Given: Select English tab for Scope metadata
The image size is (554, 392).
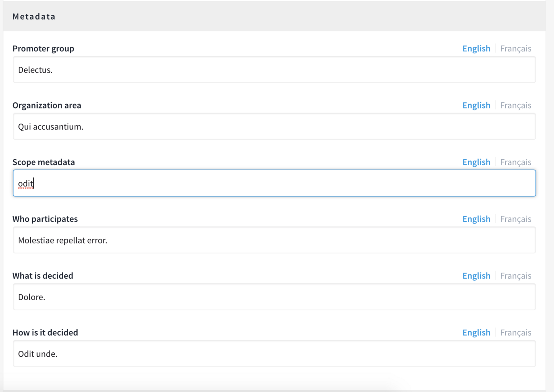Looking at the screenshot, I should (x=476, y=162).
